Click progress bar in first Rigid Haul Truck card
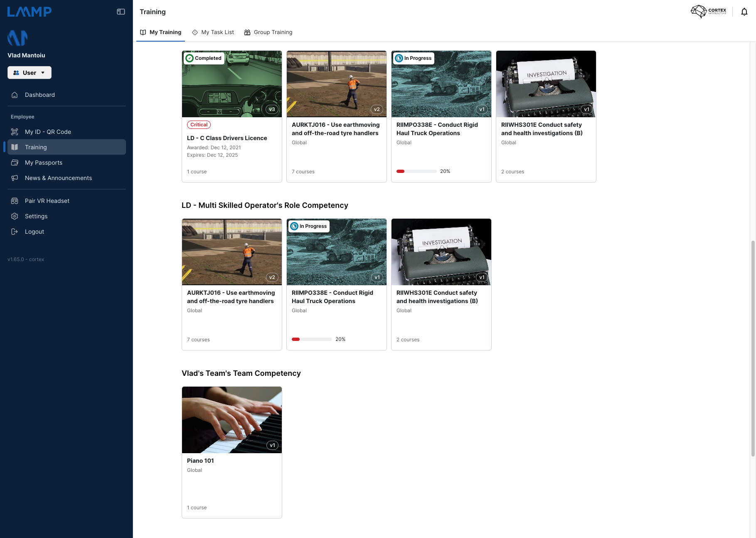The width and height of the screenshot is (756, 538). coord(416,171)
